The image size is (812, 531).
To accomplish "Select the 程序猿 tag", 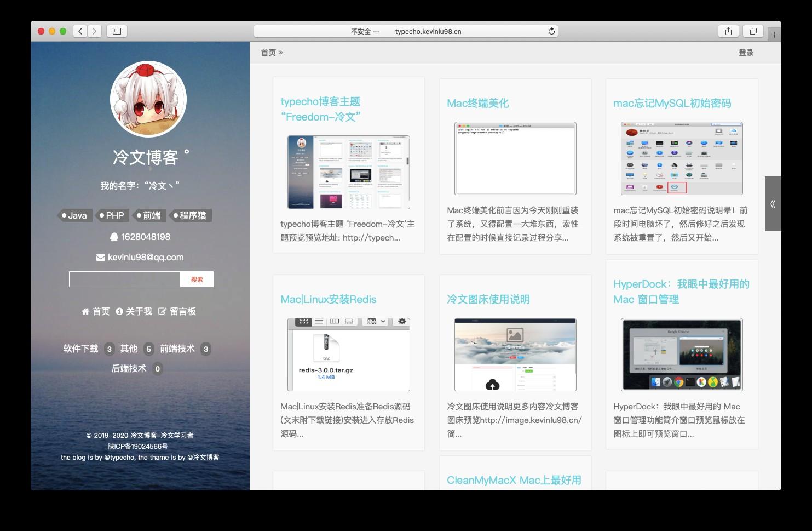I will click(189, 215).
